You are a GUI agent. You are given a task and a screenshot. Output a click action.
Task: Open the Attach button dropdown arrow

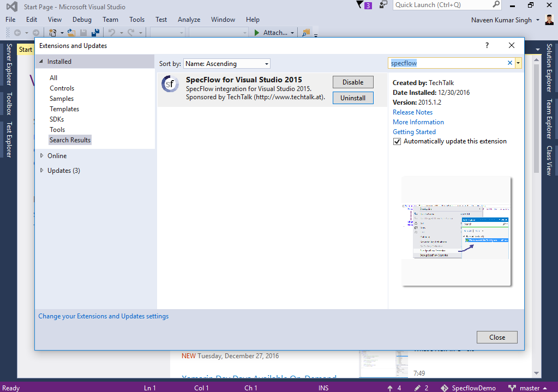292,33
